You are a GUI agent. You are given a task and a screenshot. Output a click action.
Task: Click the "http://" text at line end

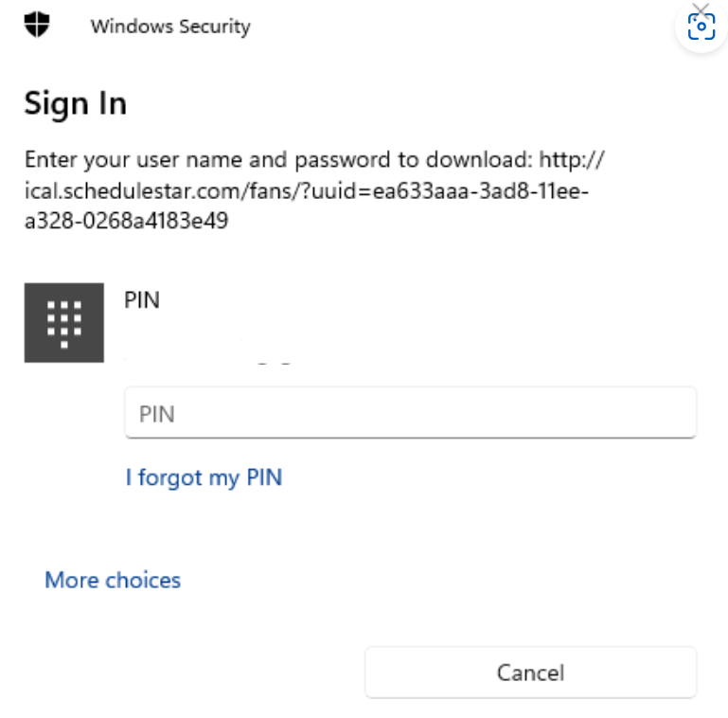coord(572,160)
